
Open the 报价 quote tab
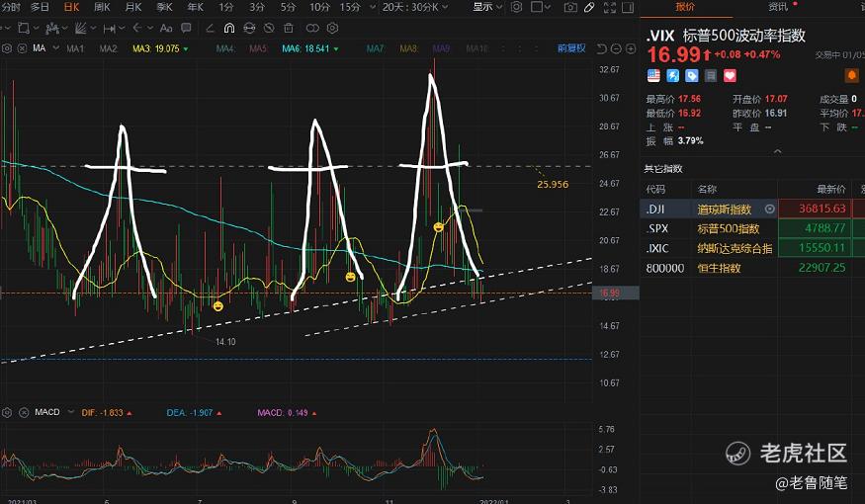coord(685,7)
